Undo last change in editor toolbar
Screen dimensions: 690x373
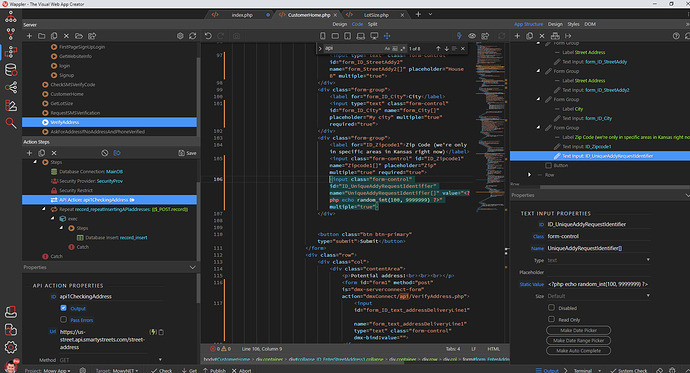208,36
